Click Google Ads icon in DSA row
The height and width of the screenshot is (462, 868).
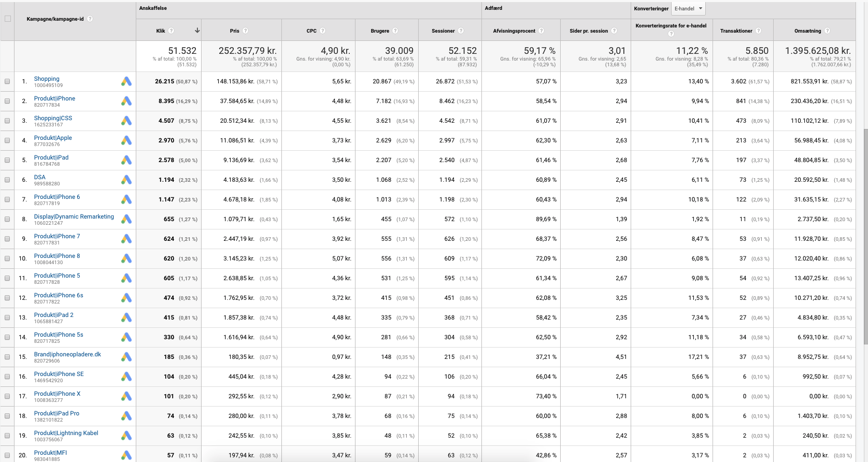coord(126,180)
